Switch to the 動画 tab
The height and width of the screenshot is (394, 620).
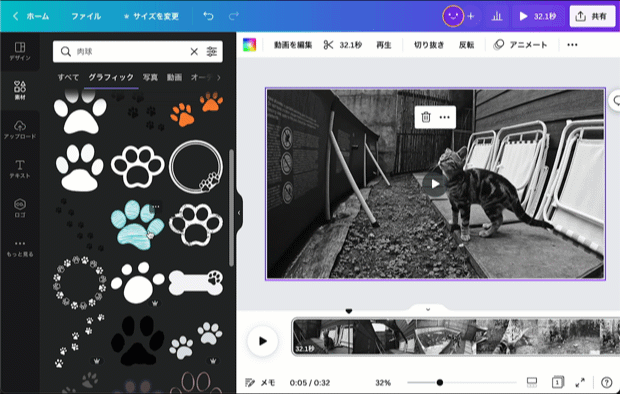[x=174, y=77]
